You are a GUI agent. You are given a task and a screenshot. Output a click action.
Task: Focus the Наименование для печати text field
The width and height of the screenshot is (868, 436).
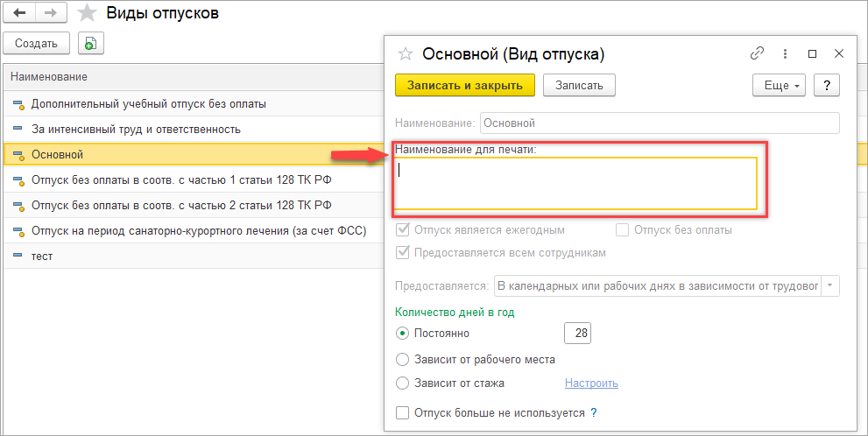coord(575,184)
